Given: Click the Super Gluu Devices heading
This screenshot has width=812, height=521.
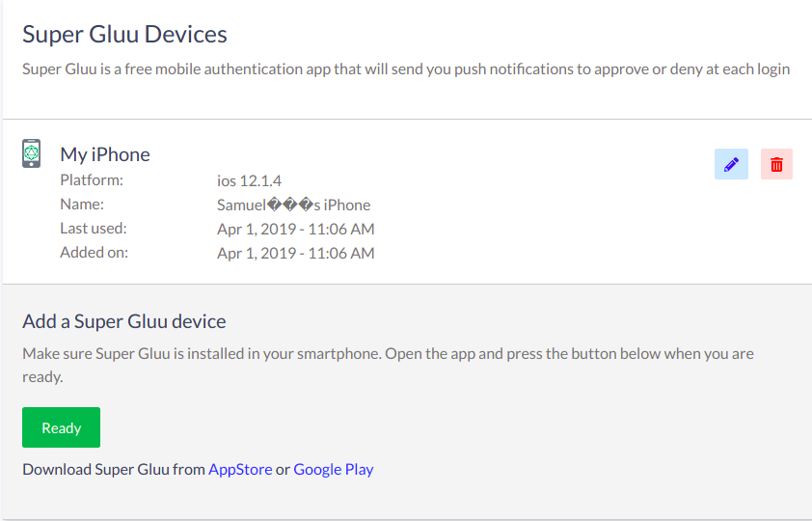Looking at the screenshot, I should pyautogui.click(x=124, y=35).
